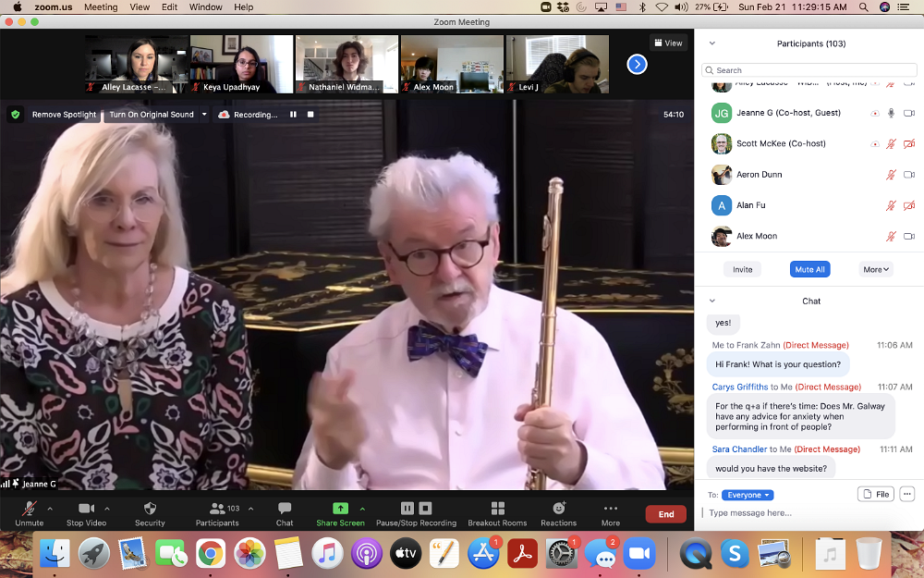Click the Mute All button

(x=809, y=269)
